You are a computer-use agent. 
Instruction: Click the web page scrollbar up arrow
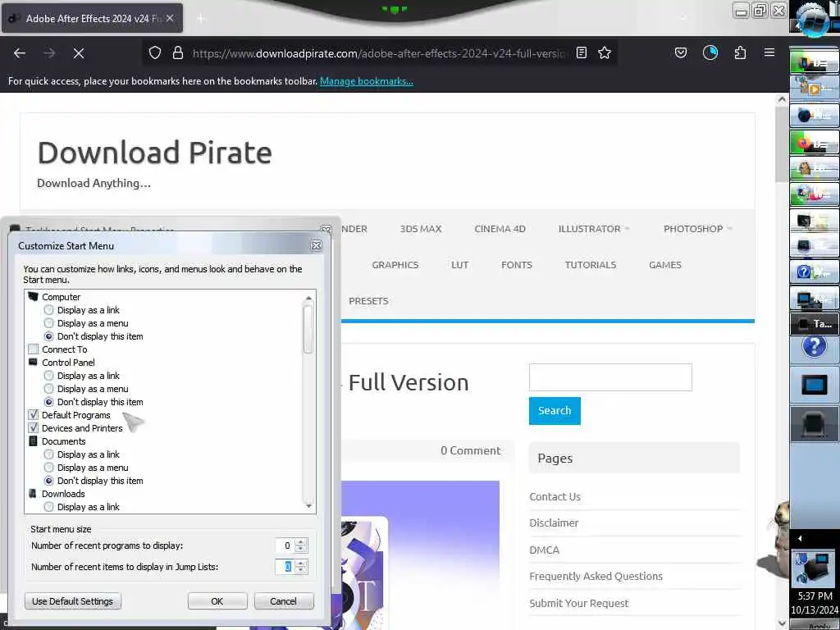pyautogui.click(x=782, y=99)
